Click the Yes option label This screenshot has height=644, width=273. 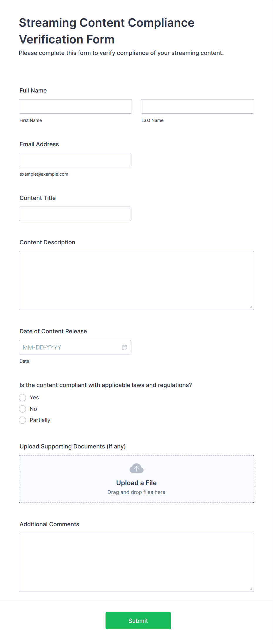(34, 398)
